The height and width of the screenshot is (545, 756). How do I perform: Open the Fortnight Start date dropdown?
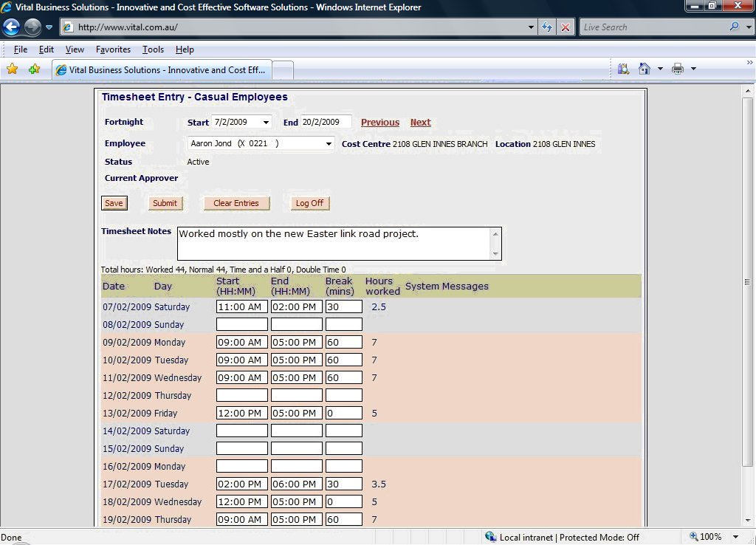(x=266, y=122)
